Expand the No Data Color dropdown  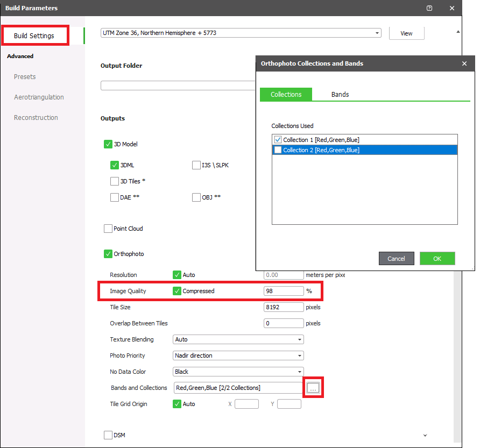(299, 372)
